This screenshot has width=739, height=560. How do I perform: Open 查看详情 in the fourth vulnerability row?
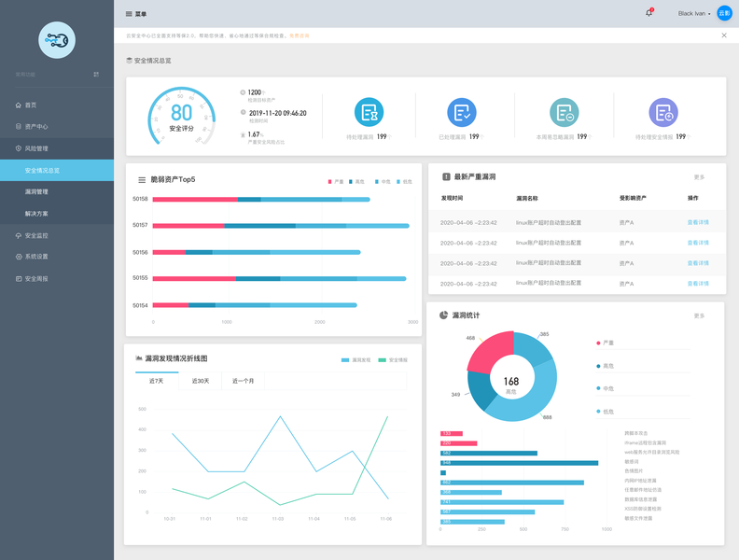(698, 284)
